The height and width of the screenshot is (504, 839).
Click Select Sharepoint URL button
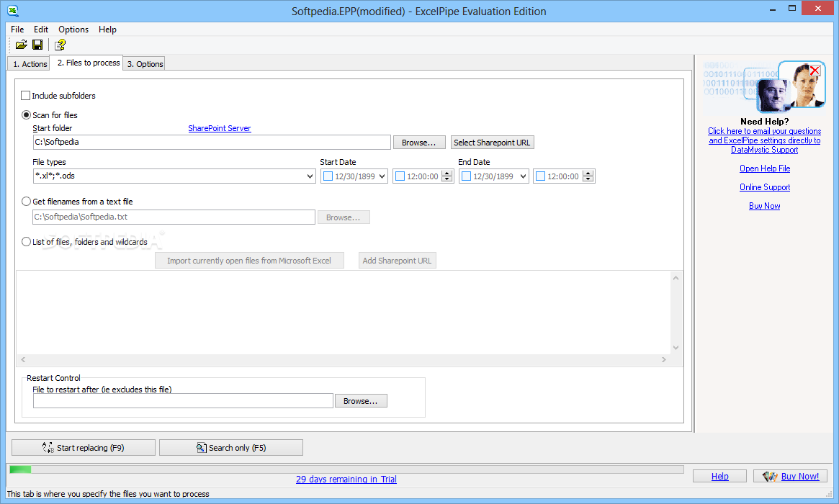pyautogui.click(x=493, y=143)
